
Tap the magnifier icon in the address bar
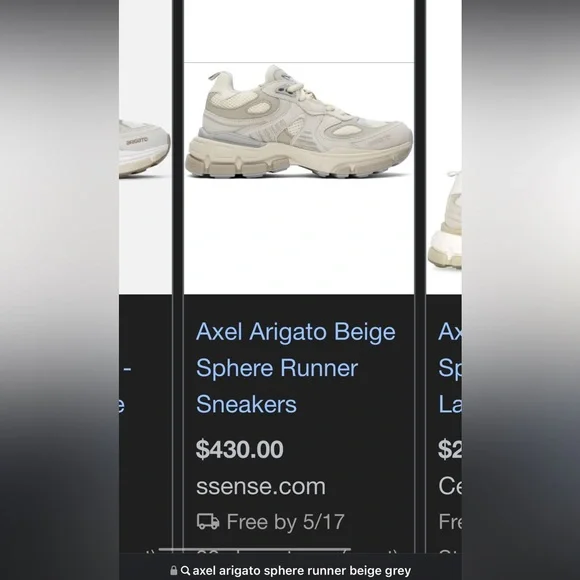185,570
